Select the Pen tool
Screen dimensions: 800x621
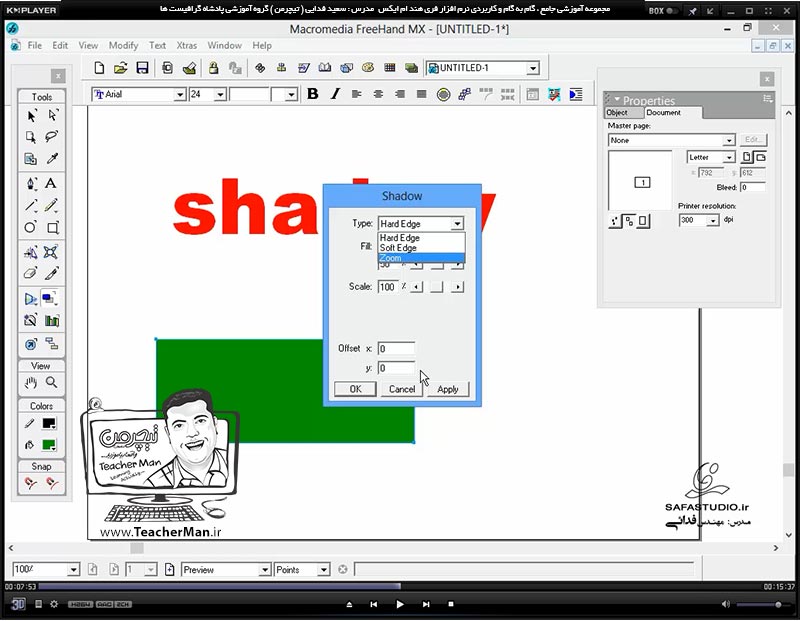click(31, 184)
